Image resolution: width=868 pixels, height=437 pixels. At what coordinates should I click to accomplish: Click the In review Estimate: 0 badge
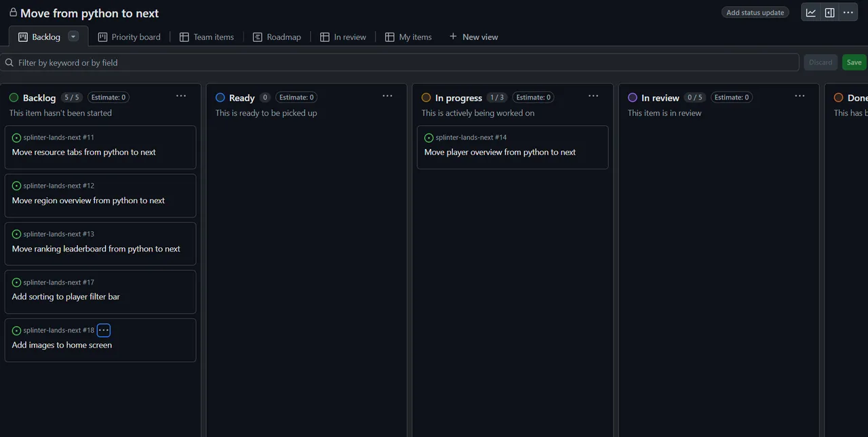[731, 98]
